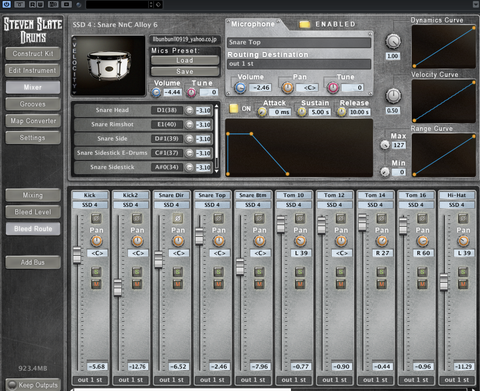Open the Edit Instrument page

[33, 70]
